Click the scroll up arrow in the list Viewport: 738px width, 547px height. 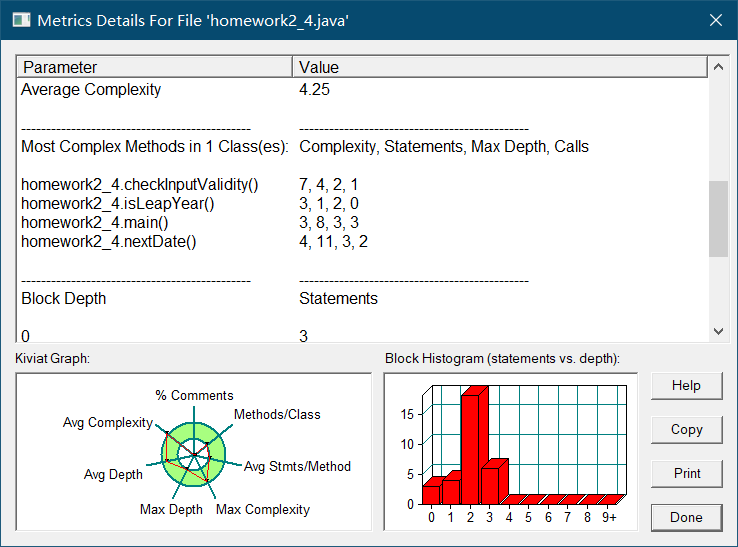click(718, 67)
